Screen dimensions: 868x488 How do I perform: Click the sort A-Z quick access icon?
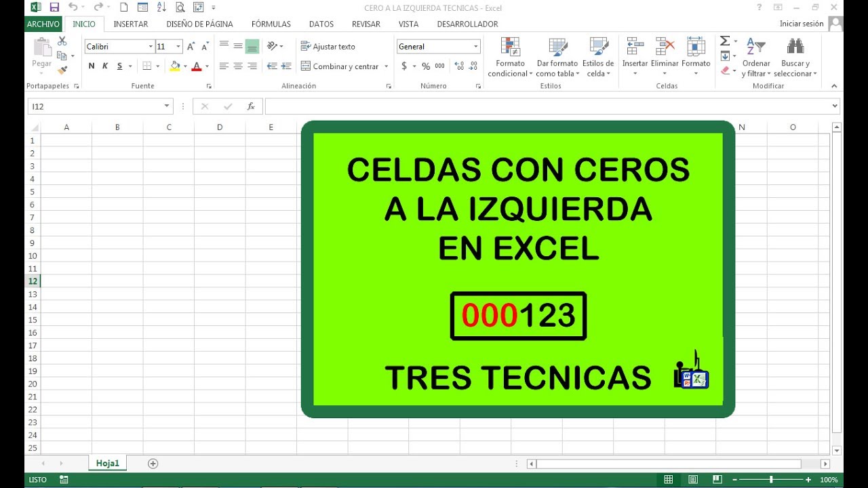pyautogui.click(x=161, y=7)
